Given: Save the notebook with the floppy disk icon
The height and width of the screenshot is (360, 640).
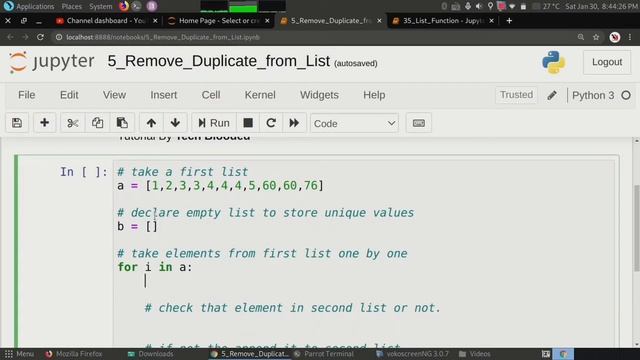Looking at the screenshot, I should click(x=17, y=123).
